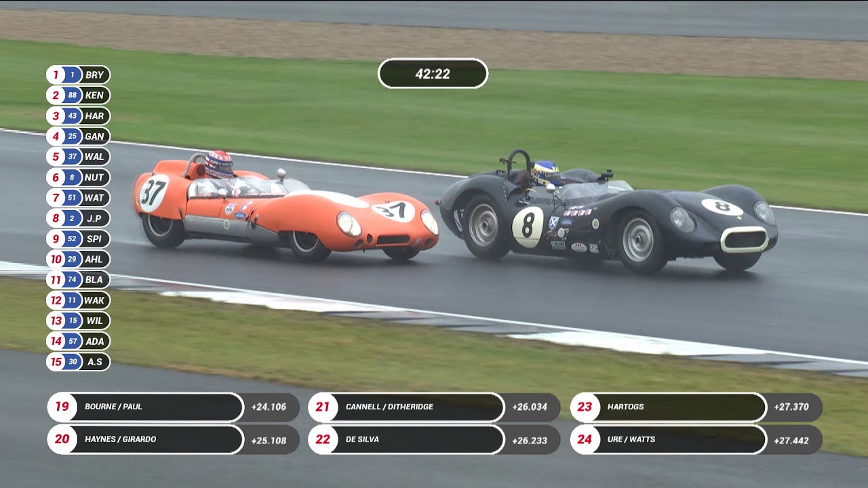Select position 14 row ADA
Viewport: 868px width, 488px height.
pyautogui.click(x=78, y=341)
